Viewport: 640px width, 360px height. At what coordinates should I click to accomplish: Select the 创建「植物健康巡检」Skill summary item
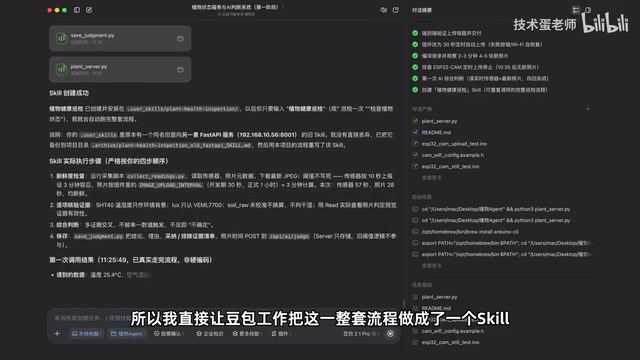click(484, 90)
